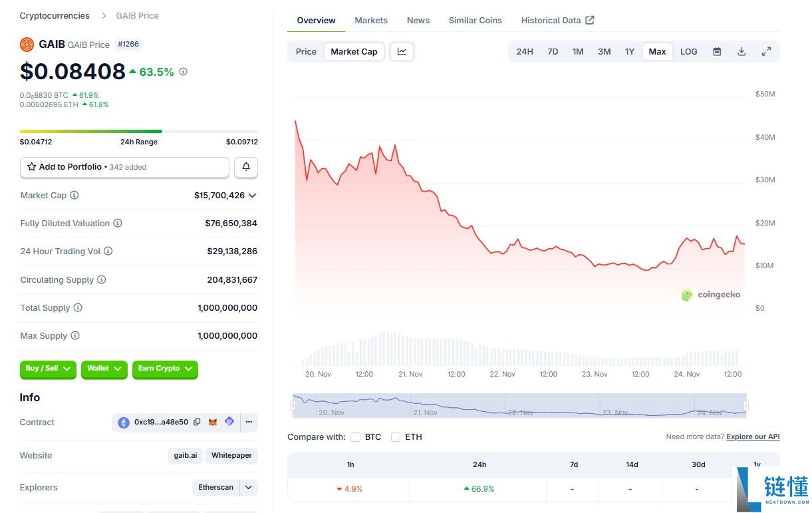Expand the Buy / Sell dropdown
Image resolution: width=812 pixels, height=513 pixels.
(x=49, y=369)
